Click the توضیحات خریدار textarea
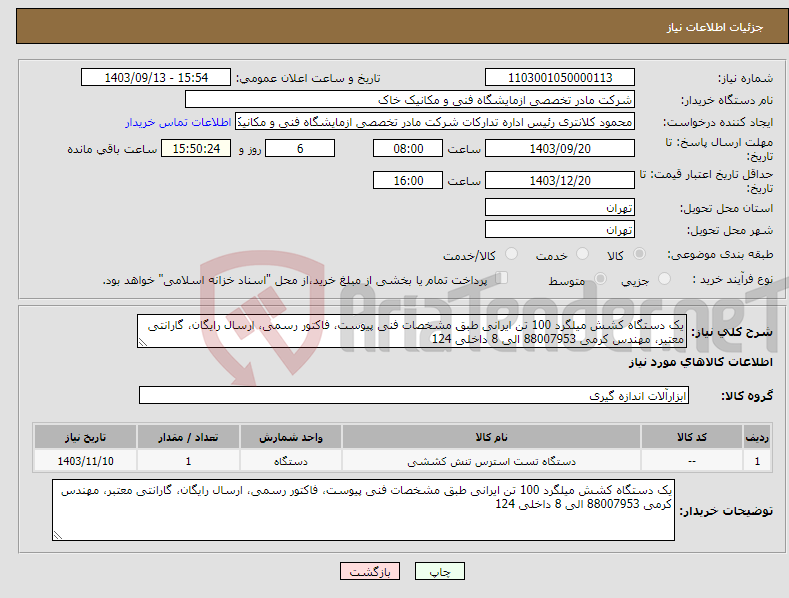The height and width of the screenshot is (598, 789). click(363, 510)
